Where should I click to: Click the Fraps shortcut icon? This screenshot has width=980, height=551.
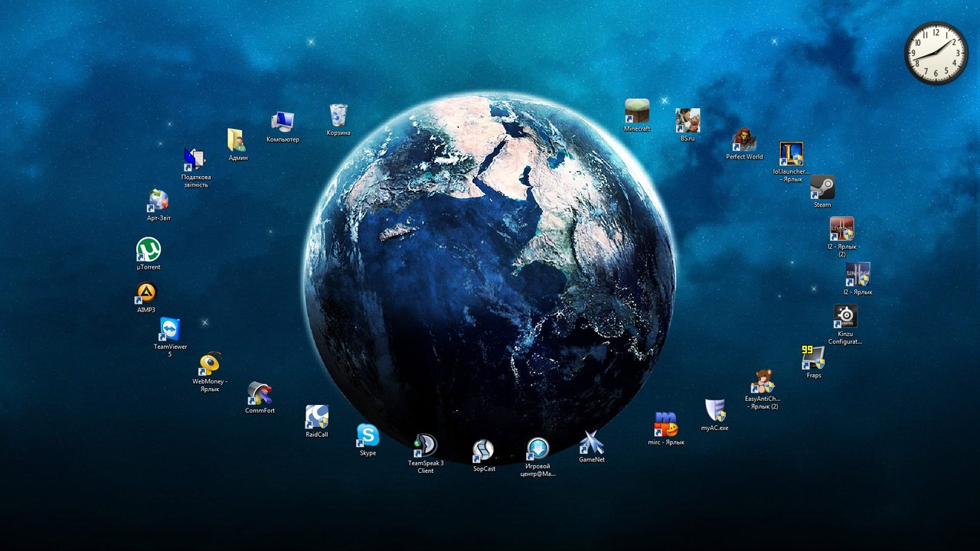813,357
